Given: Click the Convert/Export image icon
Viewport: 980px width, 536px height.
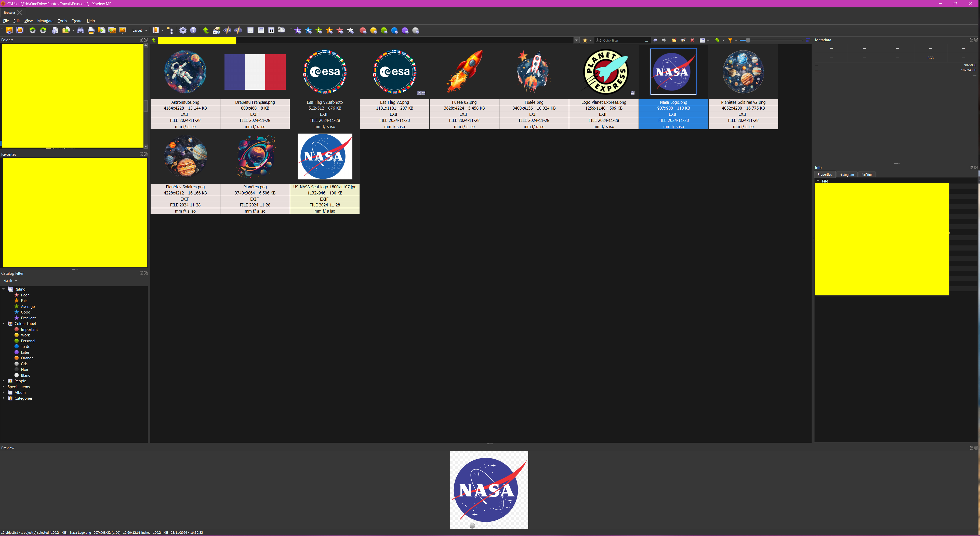Looking at the screenshot, I should (x=102, y=30).
